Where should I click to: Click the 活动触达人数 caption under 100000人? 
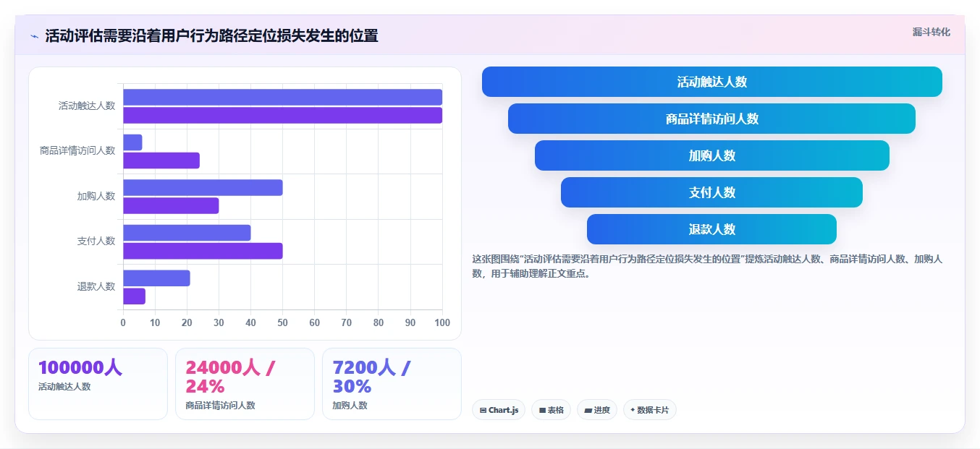click(x=64, y=387)
